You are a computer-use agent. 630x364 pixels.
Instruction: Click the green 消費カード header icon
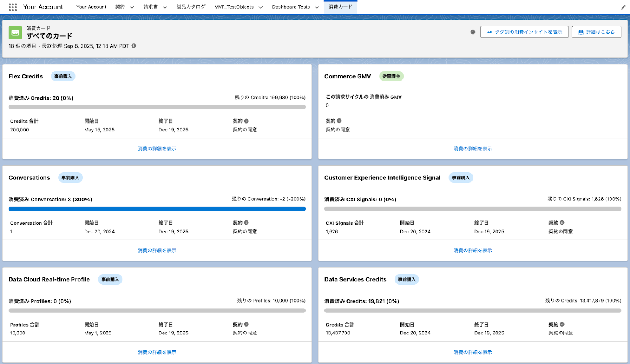pyautogui.click(x=15, y=33)
